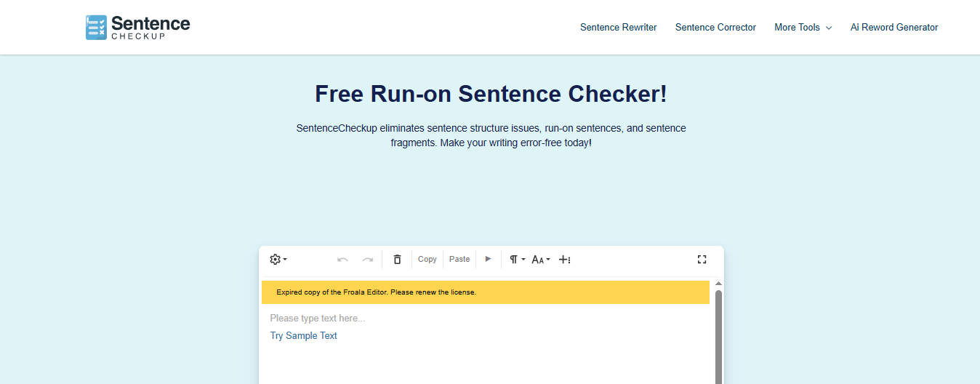Click the undo arrow in editor toolbar
980x384 pixels.
tap(342, 260)
